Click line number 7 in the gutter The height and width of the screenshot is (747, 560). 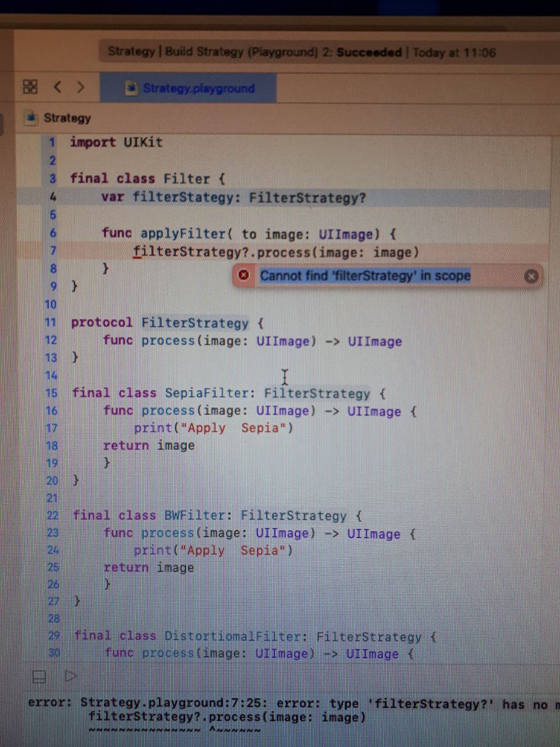coord(52,251)
